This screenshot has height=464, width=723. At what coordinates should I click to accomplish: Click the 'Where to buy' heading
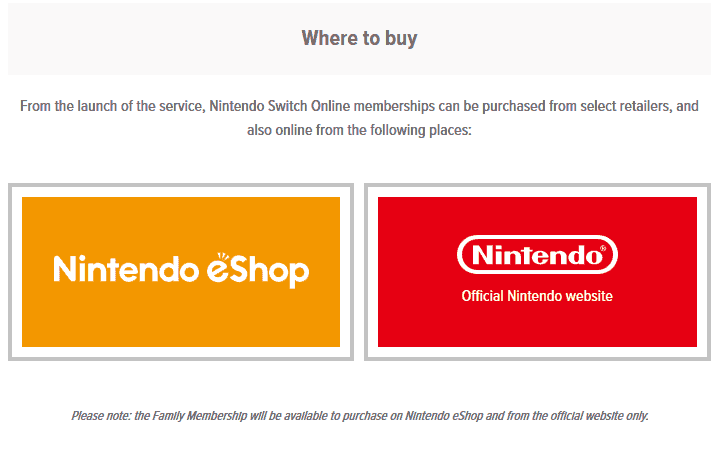(x=359, y=38)
